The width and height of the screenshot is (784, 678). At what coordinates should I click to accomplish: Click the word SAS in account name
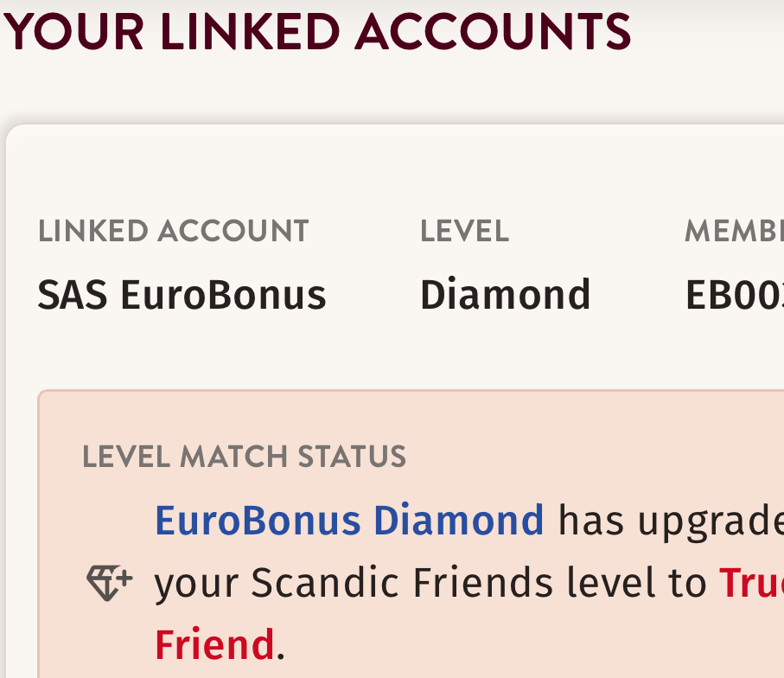(x=72, y=296)
